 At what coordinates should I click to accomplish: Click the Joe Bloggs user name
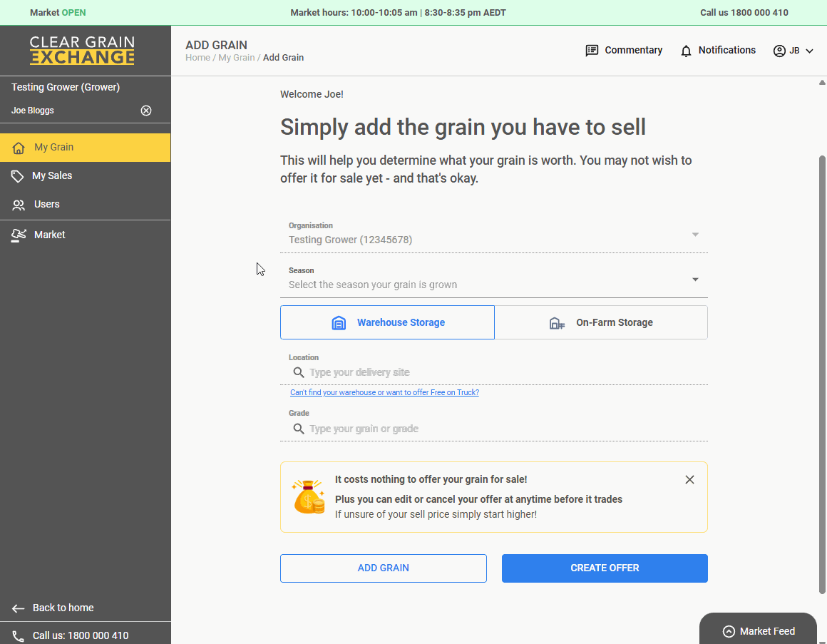(33, 111)
